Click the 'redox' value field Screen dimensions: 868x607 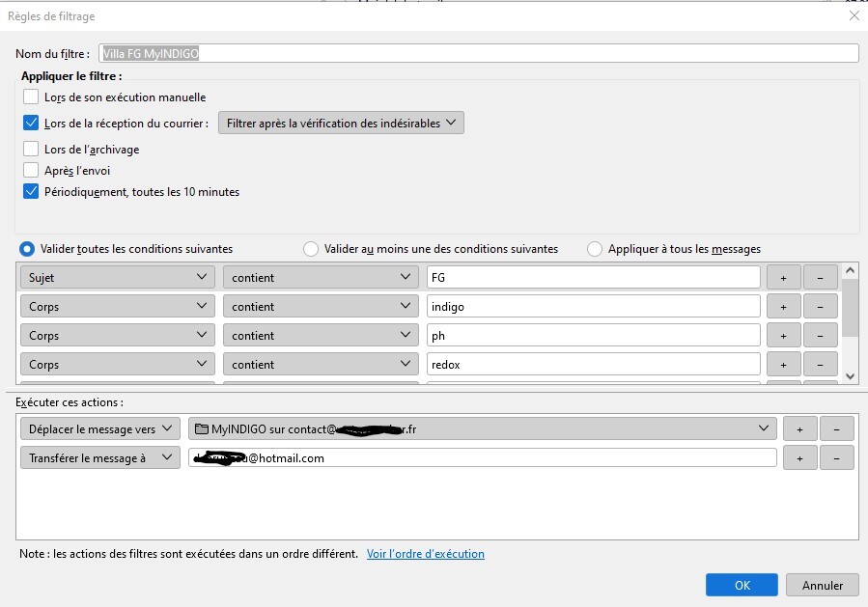pyautogui.click(x=594, y=364)
